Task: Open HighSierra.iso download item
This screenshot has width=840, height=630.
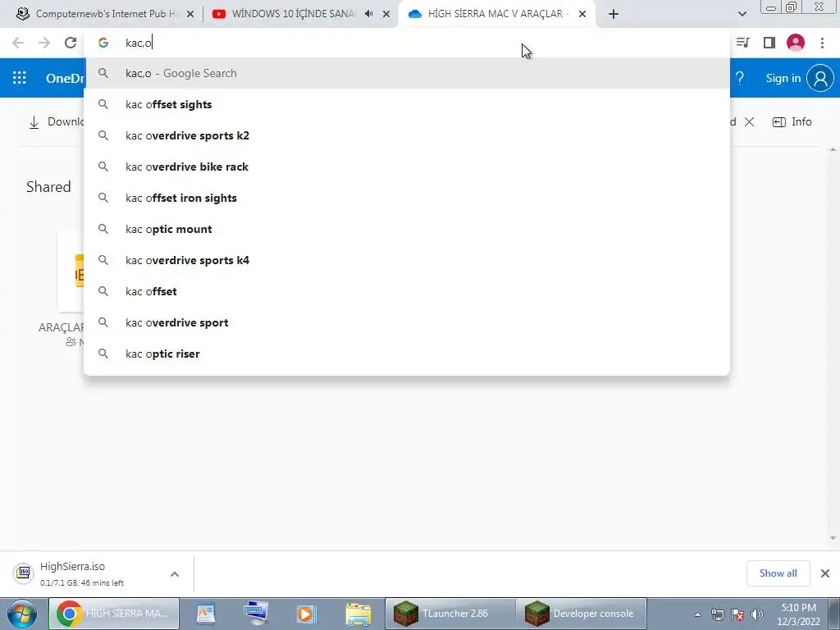Action: click(x=80, y=573)
